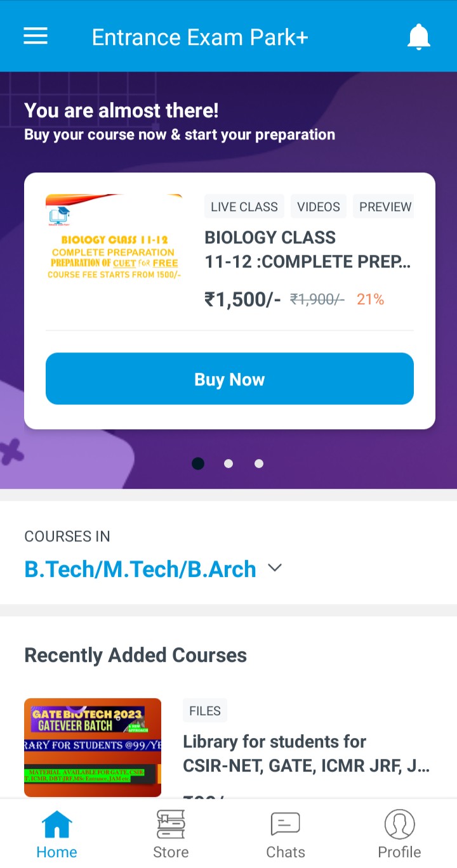Open the Biology Class 11-12 course thumbnail
This screenshot has height=868, width=457.
(114, 238)
